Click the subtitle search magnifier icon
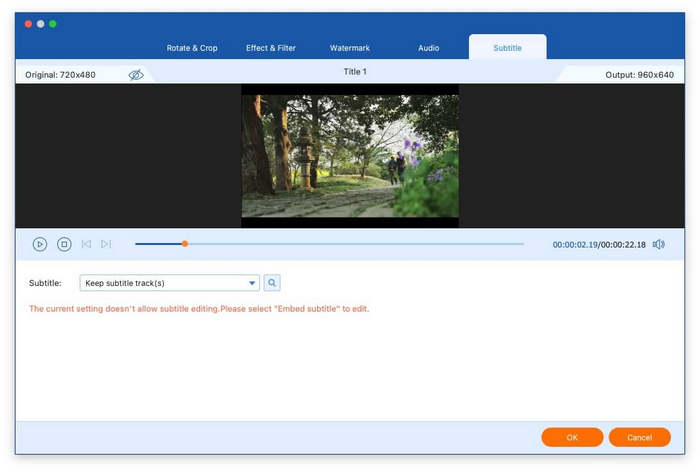 (x=272, y=283)
